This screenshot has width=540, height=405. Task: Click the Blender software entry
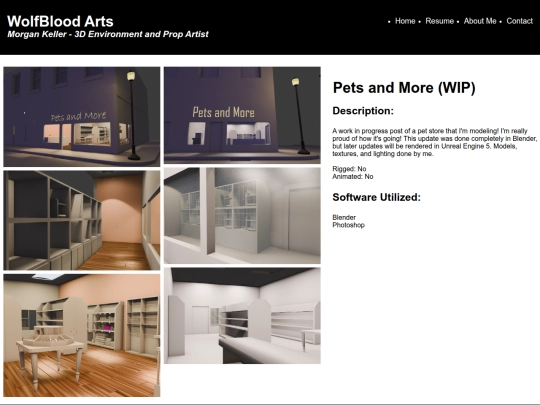344,217
